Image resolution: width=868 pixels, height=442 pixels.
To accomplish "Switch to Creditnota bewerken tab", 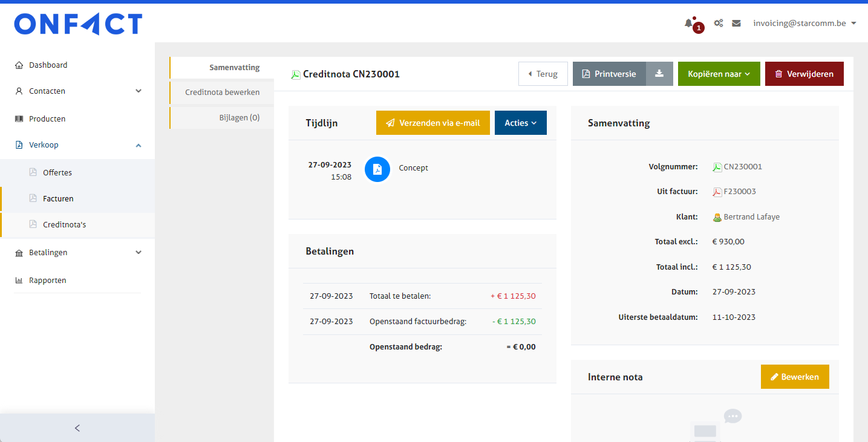I will (222, 93).
